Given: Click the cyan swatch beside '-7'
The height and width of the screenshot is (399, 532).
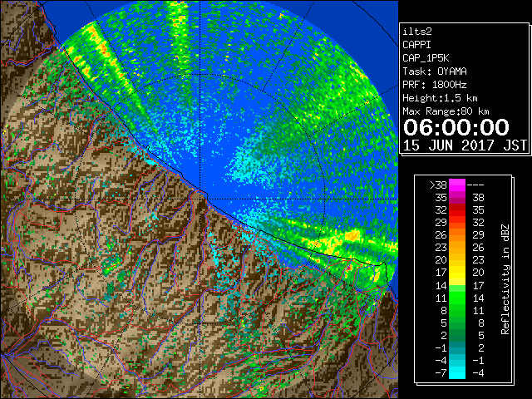Looking at the screenshot, I should click(x=457, y=373).
